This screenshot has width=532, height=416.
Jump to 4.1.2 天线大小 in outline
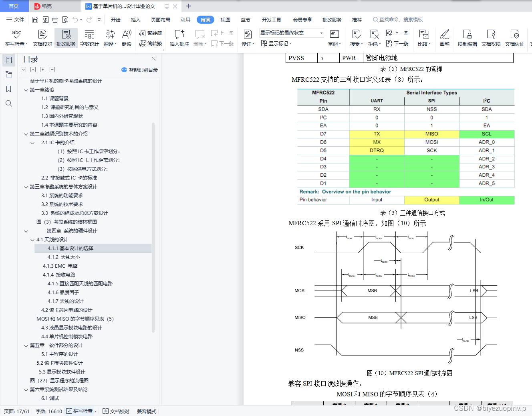[64, 257]
